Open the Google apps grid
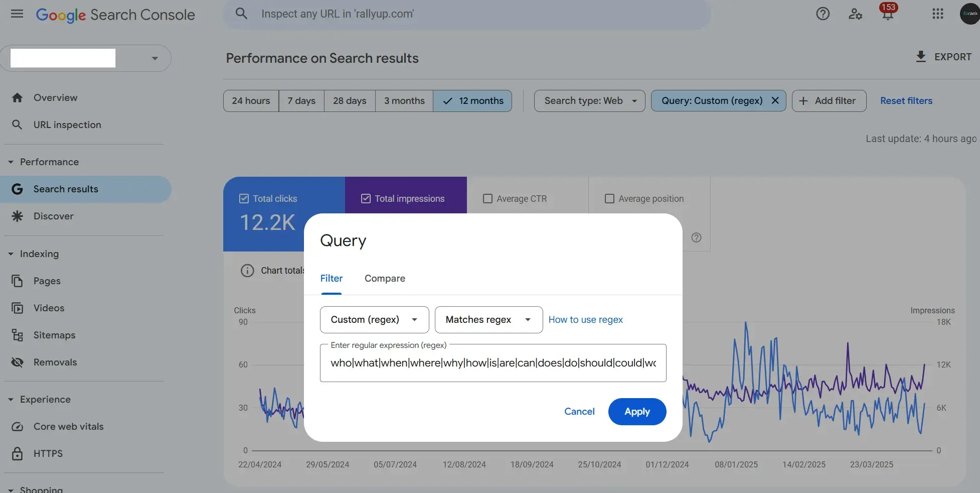Viewport: 980px width, 493px height. pos(937,14)
